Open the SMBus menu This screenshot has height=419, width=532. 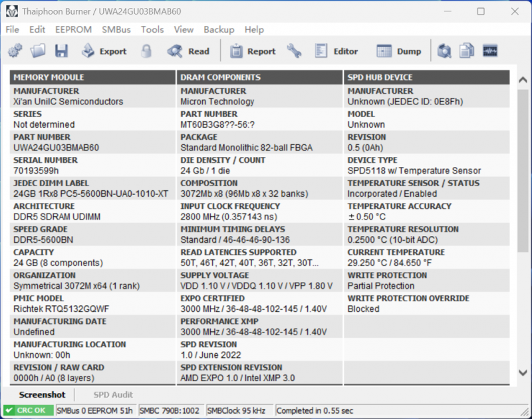pyautogui.click(x=116, y=29)
